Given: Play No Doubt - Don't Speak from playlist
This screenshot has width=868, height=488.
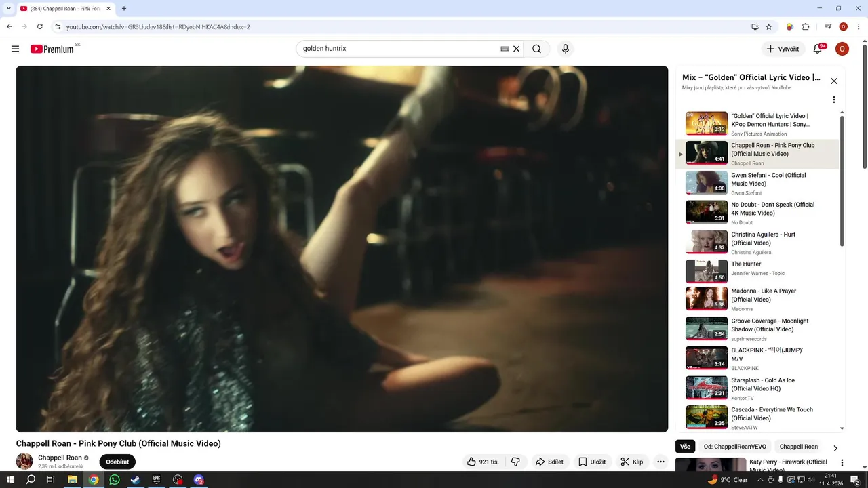Looking at the screenshot, I should (757, 213).
